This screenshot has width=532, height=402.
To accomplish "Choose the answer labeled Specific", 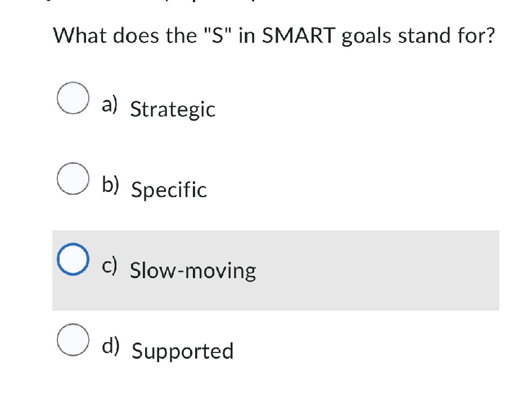I will point(168,190).
